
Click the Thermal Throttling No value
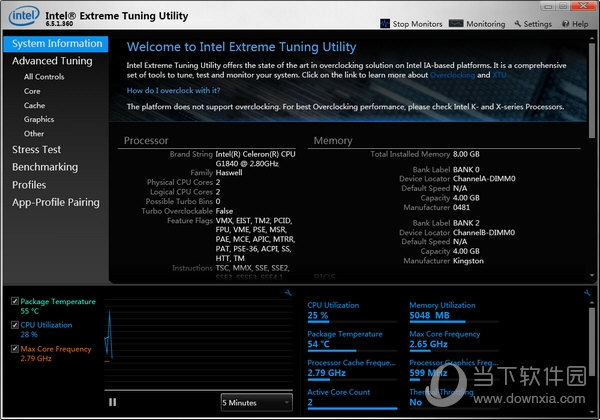(416, 402)
